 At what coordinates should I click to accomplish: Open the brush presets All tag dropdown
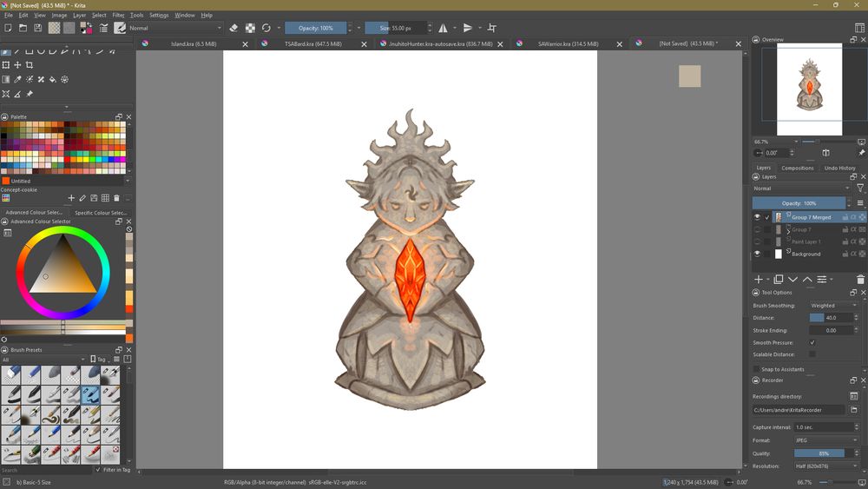(x=43, y=360)
